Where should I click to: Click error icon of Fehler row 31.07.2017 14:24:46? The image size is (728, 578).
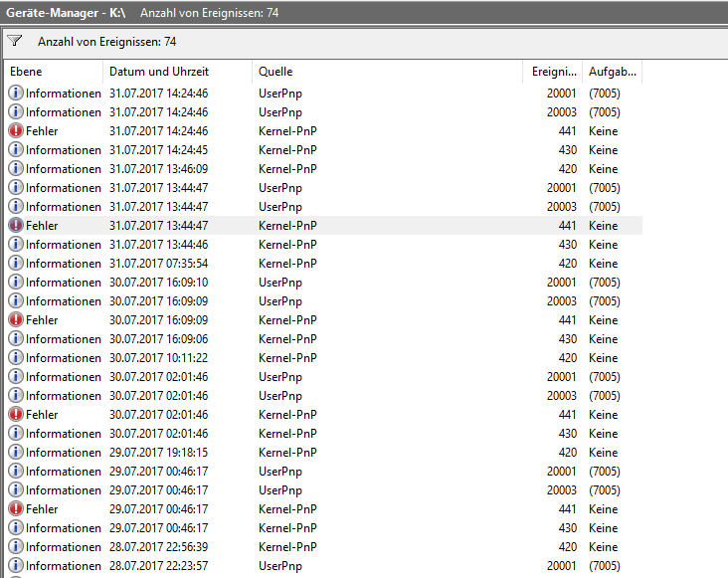(16, 131)
